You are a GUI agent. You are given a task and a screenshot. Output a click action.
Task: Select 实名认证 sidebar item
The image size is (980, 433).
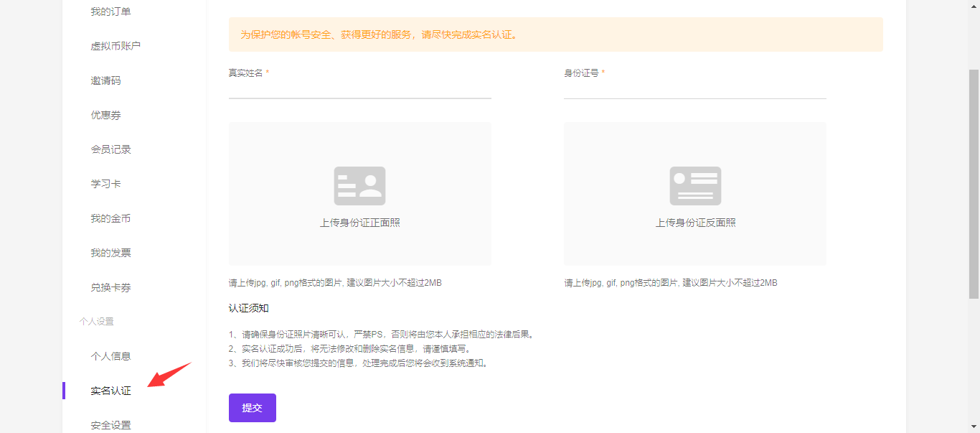(x=110, y=391)
